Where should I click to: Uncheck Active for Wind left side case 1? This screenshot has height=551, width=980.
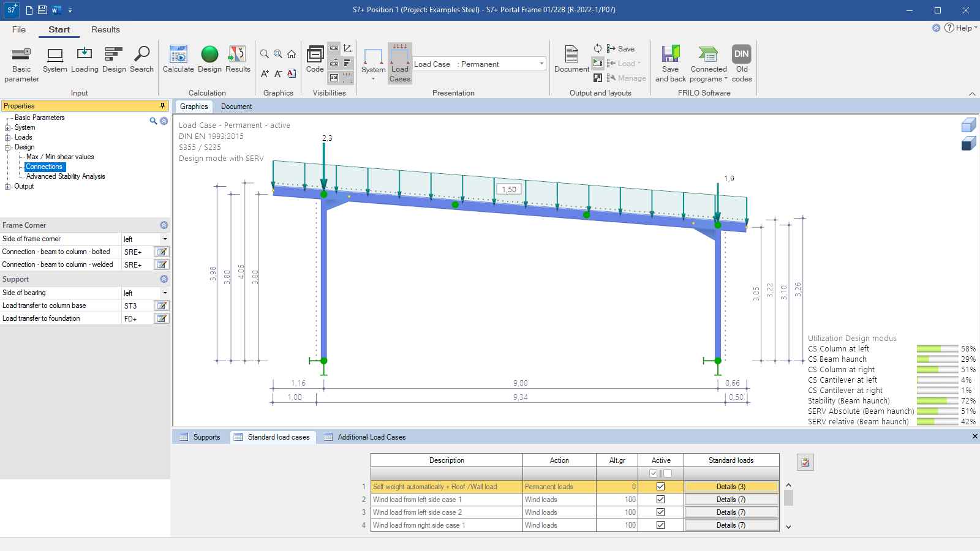tap(660, 500)
